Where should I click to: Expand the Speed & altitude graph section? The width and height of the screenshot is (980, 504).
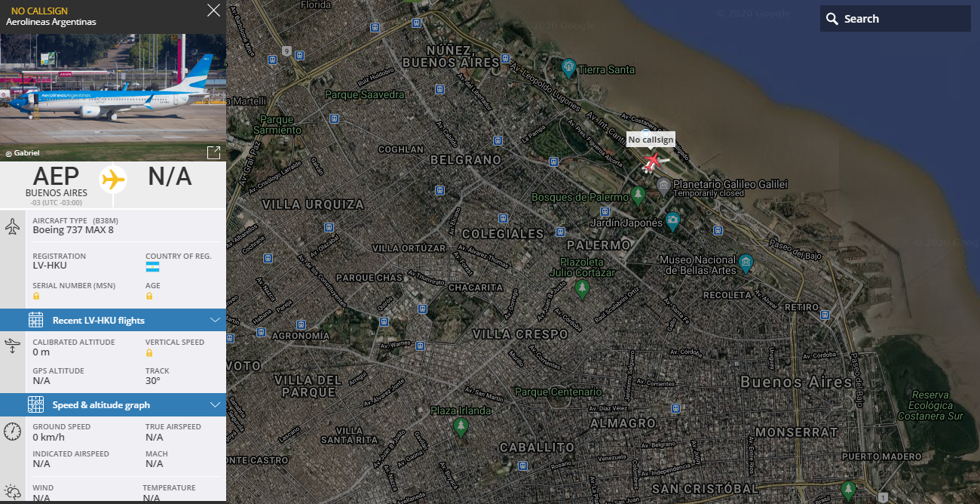pyautogui.click(x=113, y=404)
